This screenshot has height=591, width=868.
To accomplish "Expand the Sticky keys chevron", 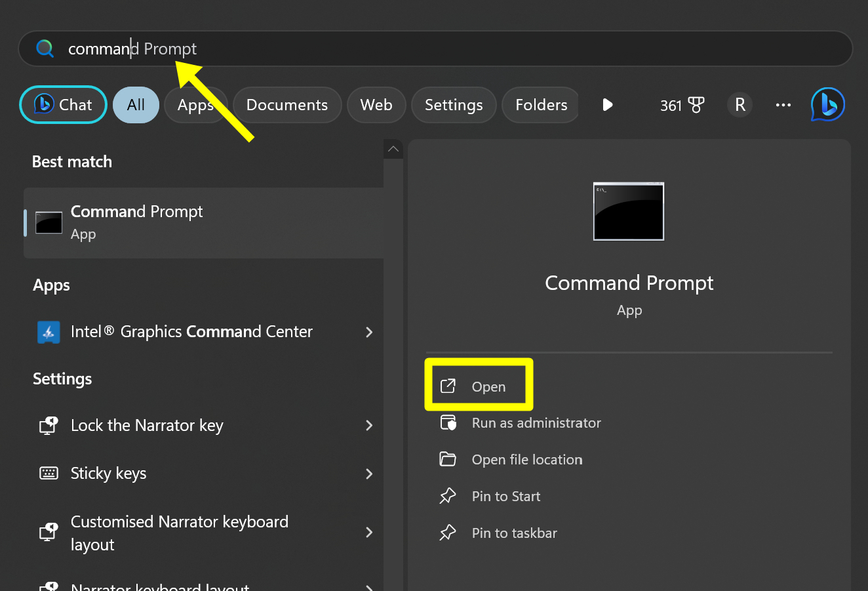I will click(x=369, y=474).
